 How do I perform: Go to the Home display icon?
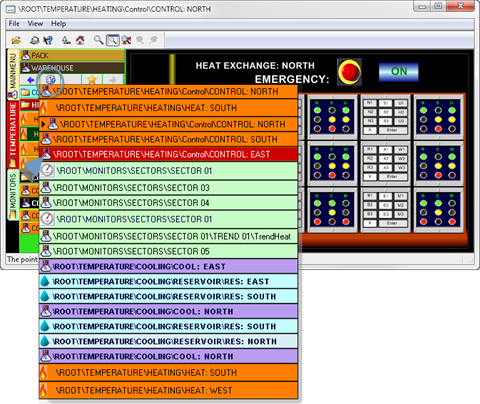click(80, 41)
